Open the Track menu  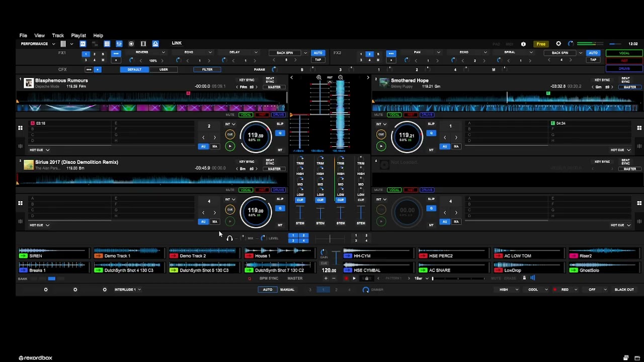point(58,36)
